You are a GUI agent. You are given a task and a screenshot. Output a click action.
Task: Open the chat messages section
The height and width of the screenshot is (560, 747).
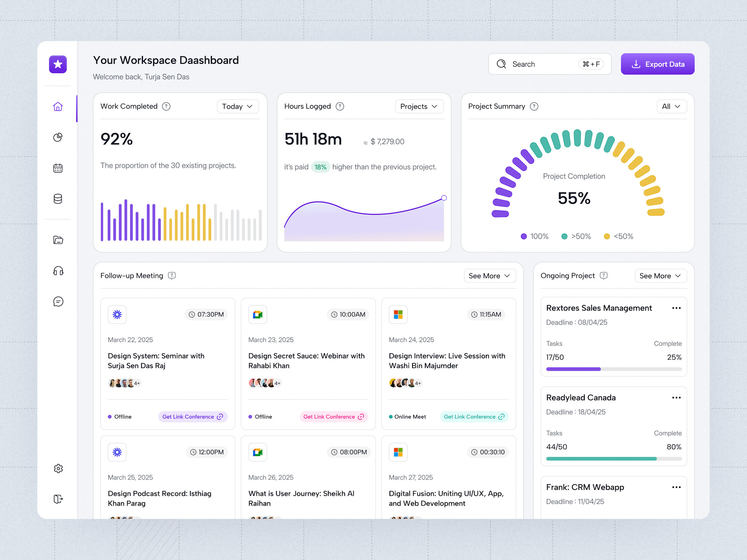coord(58,301)
